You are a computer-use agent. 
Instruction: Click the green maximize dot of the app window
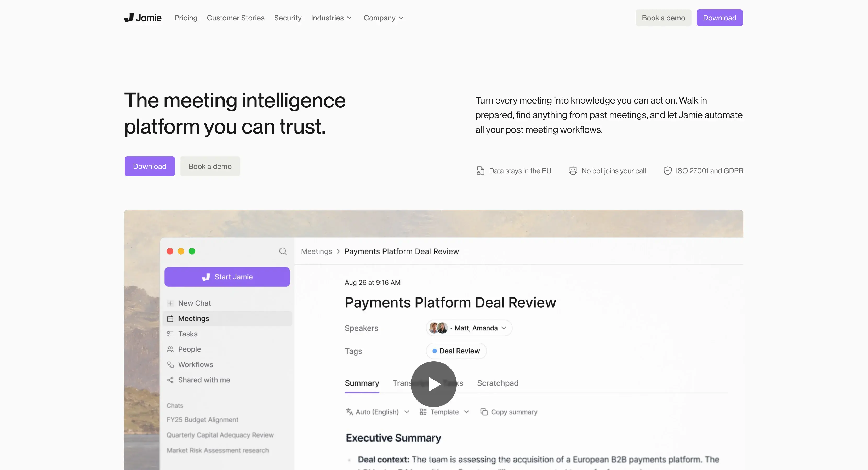pyautogui.click(x=192, y=251)
